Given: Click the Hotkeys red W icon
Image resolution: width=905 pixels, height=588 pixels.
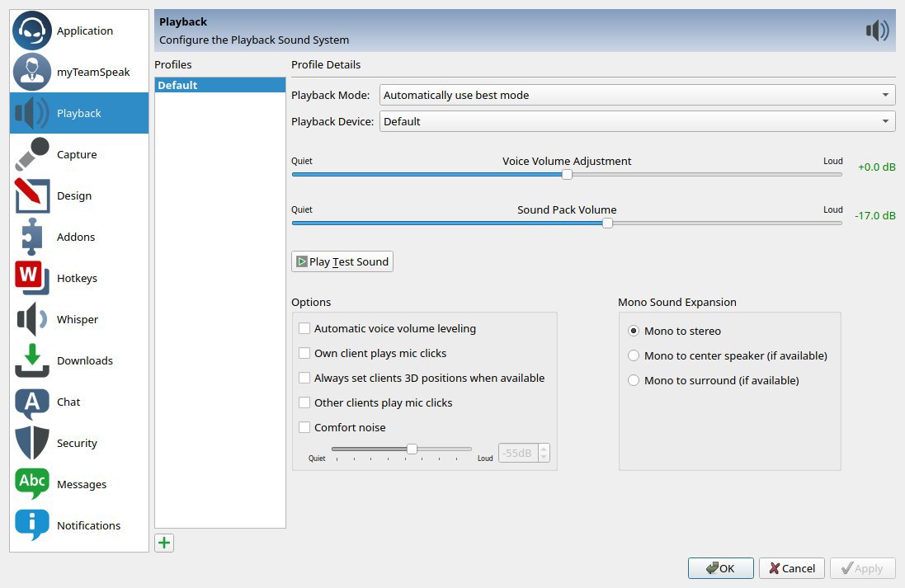Looking at the screenshot, I should [32, 278].
